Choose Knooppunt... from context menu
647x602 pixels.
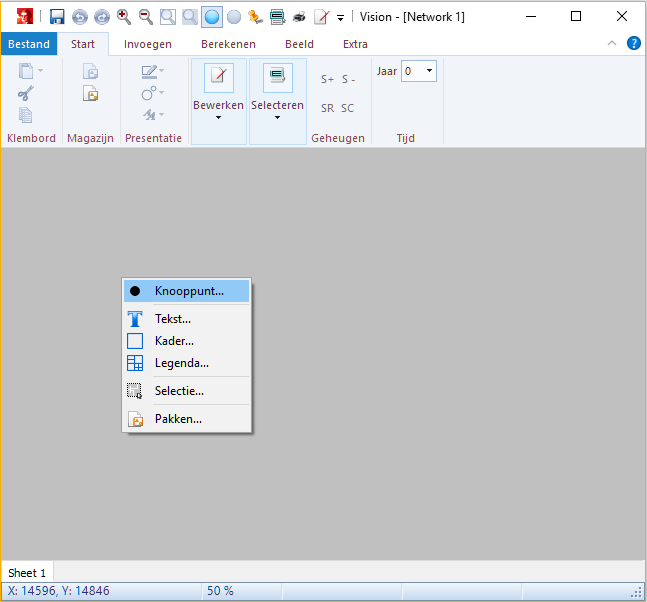pyautogui.click(x=188, y=291)
